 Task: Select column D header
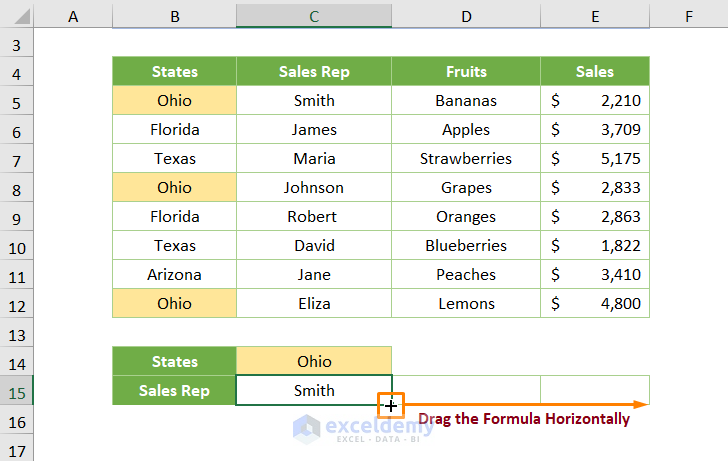tap(466, 15)
